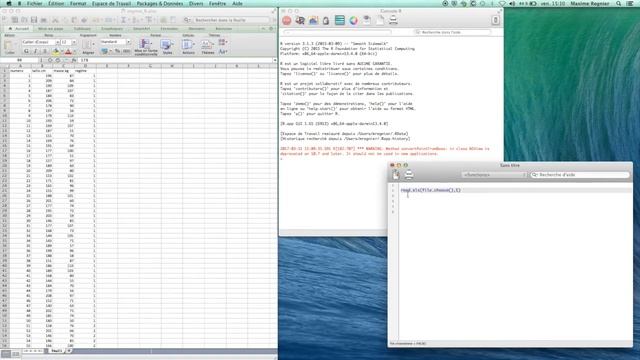Click the source script icon in Console R toolbar
The image size is (640, 360).
[x=300, y=20]
